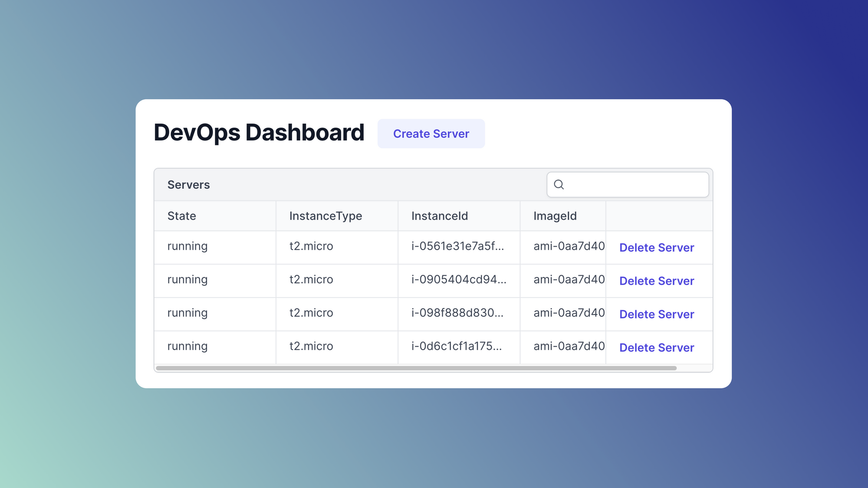Viewport: 868px width, 488px height.
Task: Click the Create Server button
Action: click(431, 134)
